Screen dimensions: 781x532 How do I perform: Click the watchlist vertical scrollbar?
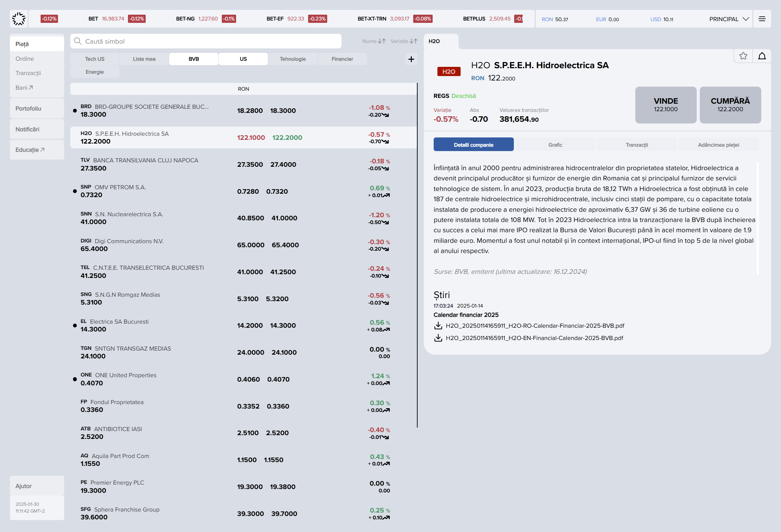coord(417,255)
